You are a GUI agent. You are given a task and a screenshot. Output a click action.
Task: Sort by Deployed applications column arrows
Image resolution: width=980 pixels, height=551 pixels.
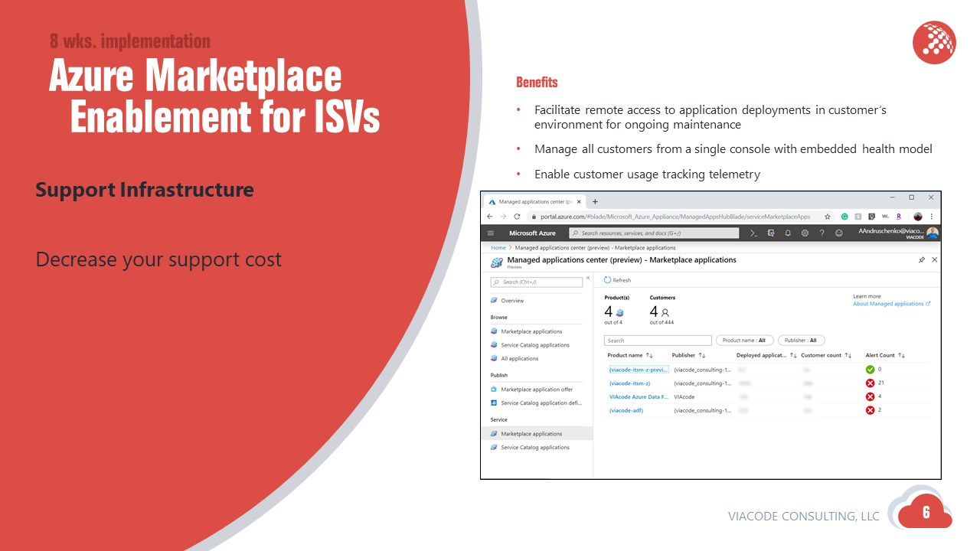(793, 355)
